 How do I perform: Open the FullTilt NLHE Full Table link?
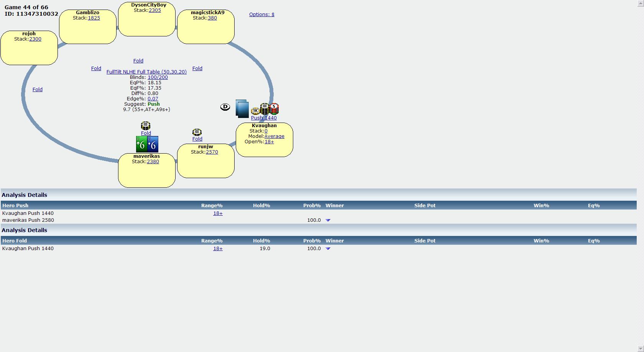coord(146,72)
